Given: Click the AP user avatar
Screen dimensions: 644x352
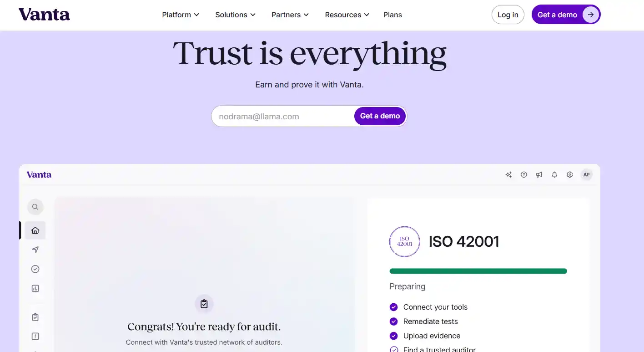Looking at the screenshot, I should pos(587,174).
